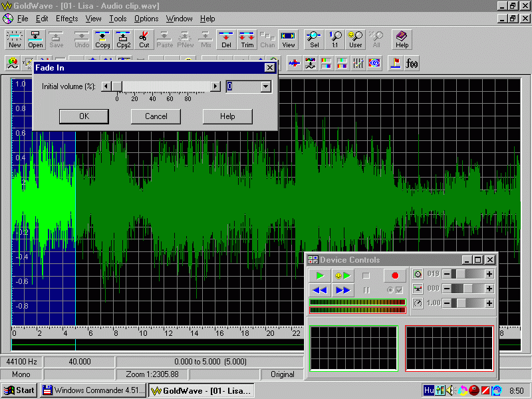
Task: Click the Initial volume slider thumb
Action: (117, 86)
